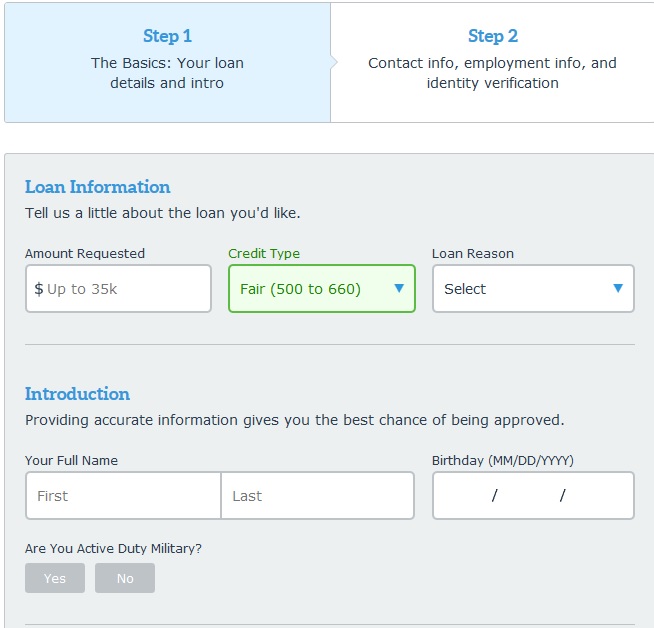The height and width of the screenshot is (628, 654).
Task: Click the Birthday (MM/DD/YYYY) label
Action: pos(503,460)
